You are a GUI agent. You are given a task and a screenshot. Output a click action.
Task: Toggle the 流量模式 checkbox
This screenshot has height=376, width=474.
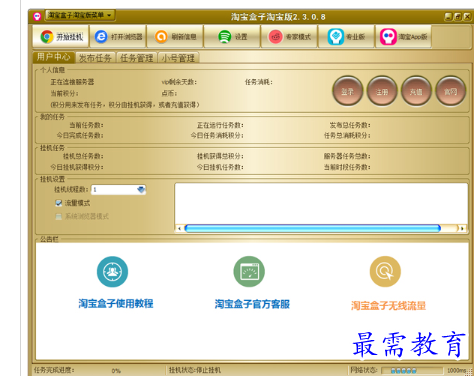[59, 203]
